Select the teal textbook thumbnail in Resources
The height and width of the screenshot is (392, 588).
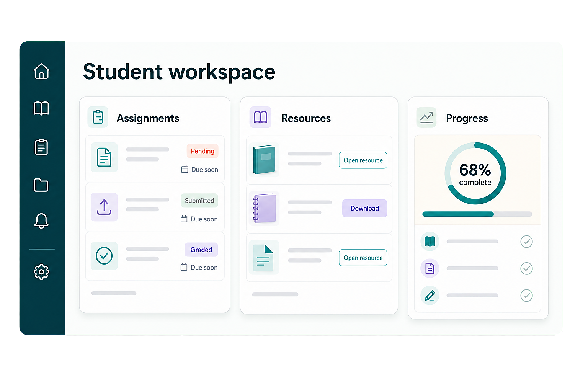pos(264,160)
